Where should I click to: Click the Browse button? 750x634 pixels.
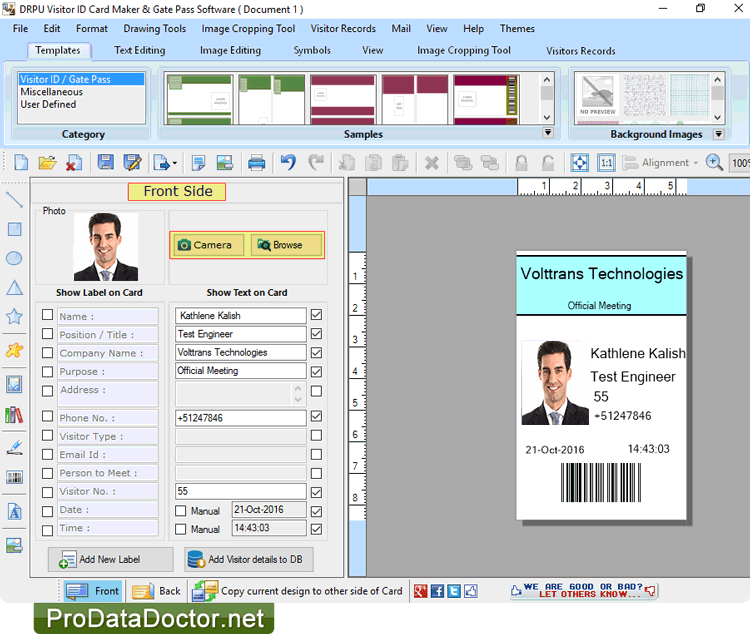pyautogui.click(x=286, y=245)
